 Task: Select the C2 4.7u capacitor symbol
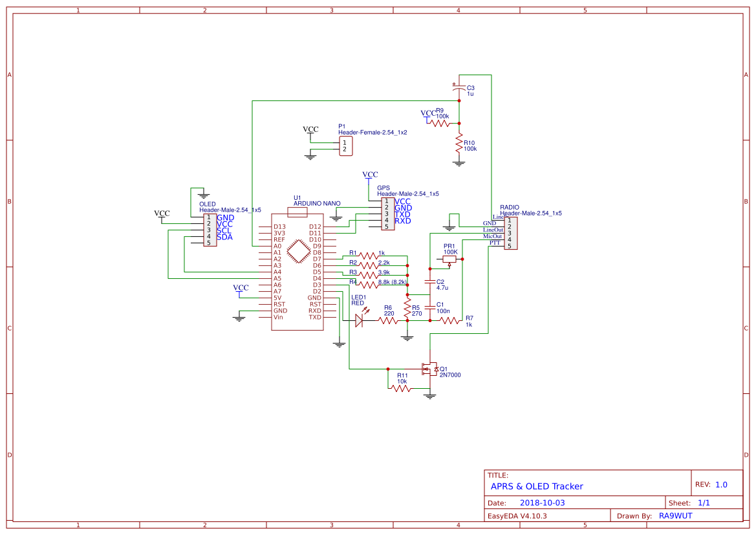tap(431, 283)
